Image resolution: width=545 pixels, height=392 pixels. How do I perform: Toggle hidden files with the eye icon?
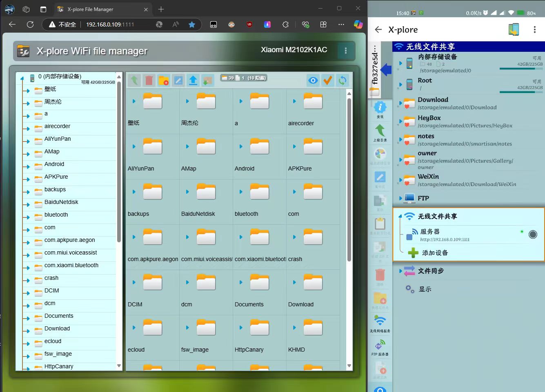(x=313, y=80)
